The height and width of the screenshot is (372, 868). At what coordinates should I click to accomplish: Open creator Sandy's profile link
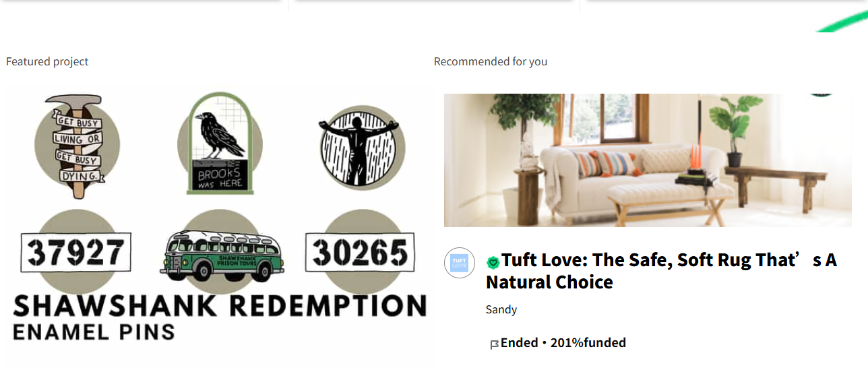point(501,310)
